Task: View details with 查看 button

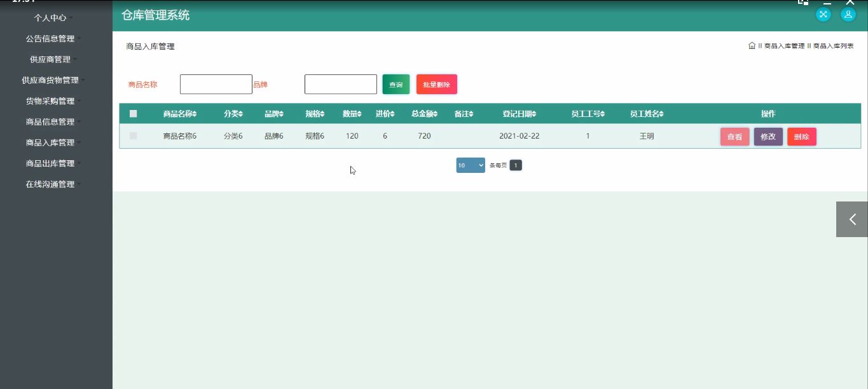Action: [734, 137]
